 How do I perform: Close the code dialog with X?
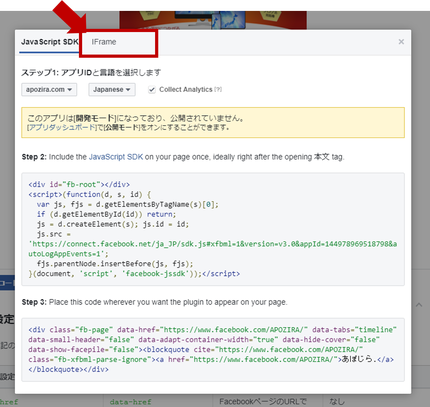pos(401,42)
